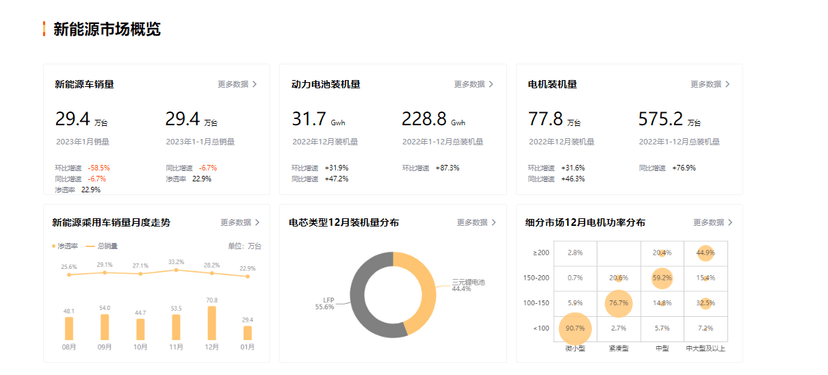Select the 01月 bar showing 29.4
The image size is (828, 375).
(x=248, y=333)
